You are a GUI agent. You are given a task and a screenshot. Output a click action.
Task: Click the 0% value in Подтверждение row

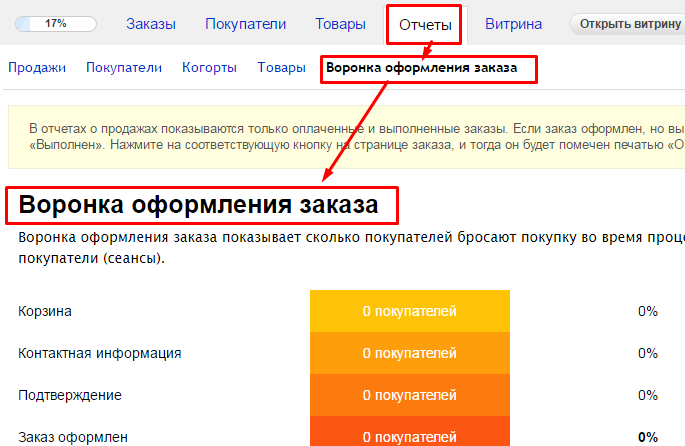(x=647, y=395)
